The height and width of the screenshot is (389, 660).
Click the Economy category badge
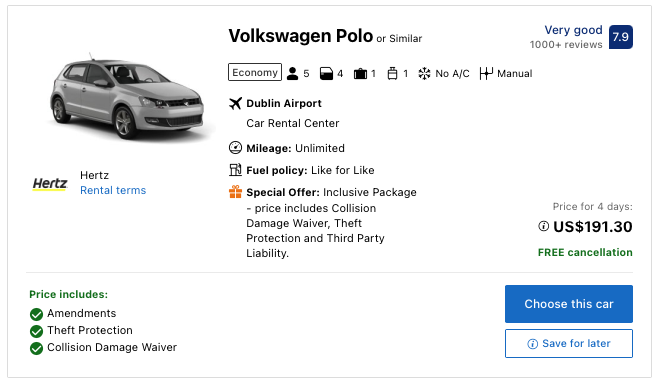pyautogui.click(x=255, y=72)
